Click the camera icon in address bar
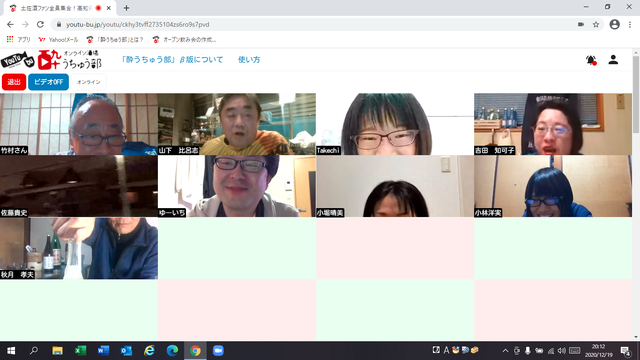Screen dimensions: 640x360 (x=581, y=24)
